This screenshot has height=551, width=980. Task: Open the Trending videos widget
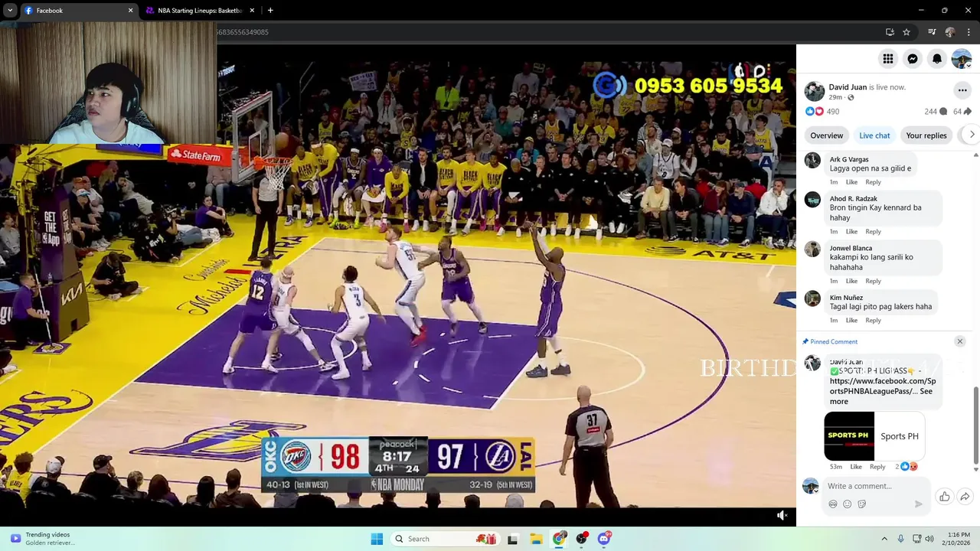(x=42, y=539)
